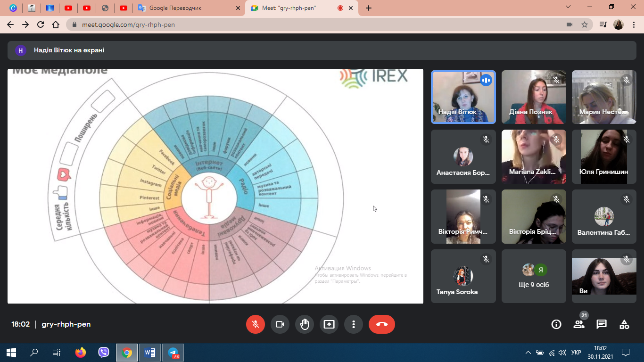Open a new browser tab
The image size is (644, 362).
(x=369, y=8)
